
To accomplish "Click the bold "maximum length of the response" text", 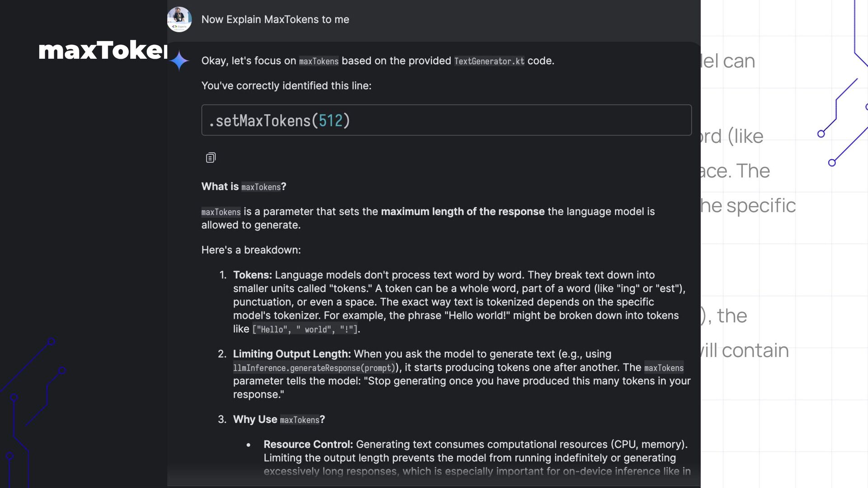I will point(462,211).
